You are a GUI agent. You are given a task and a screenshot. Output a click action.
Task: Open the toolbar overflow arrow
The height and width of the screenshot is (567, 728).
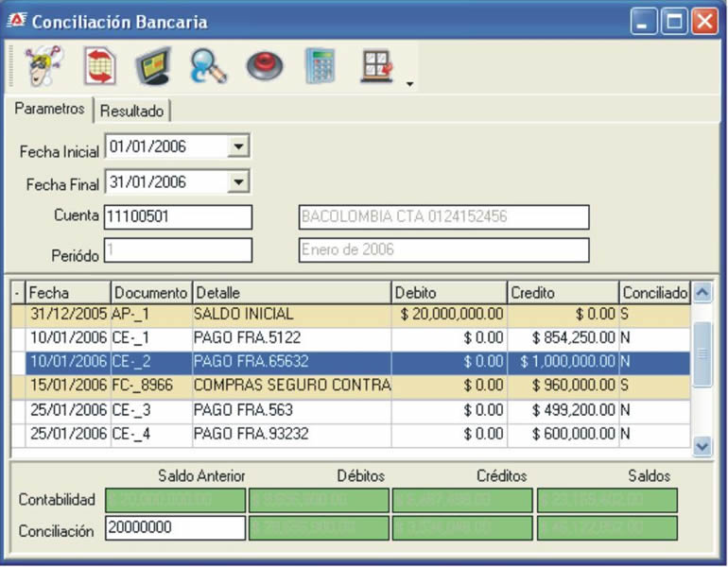point(409,84)
